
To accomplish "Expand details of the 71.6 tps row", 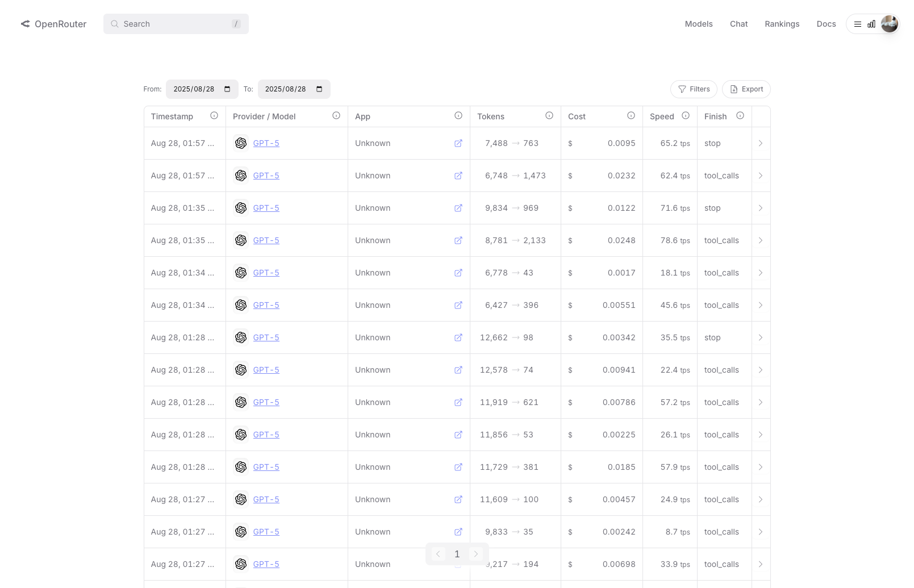I will pos(761,208).
